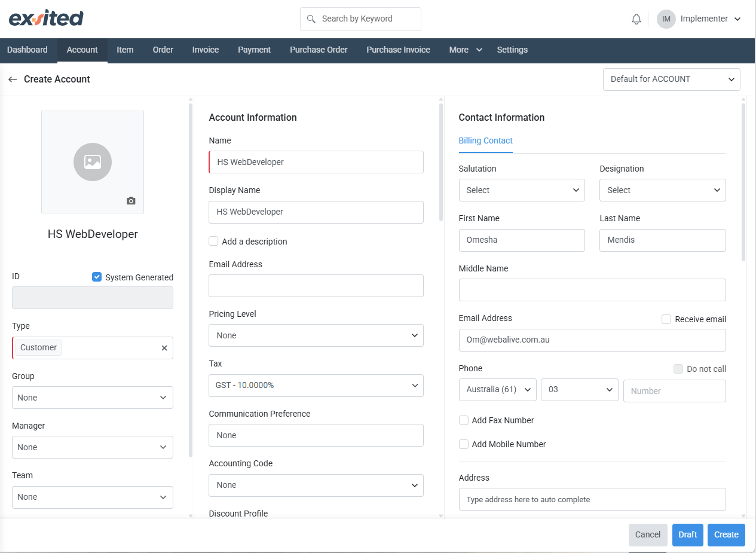Open the Salutation dropdown
The height and width of the screenshot is (553, 756).
pyautogui.click(x=522, y=190)
